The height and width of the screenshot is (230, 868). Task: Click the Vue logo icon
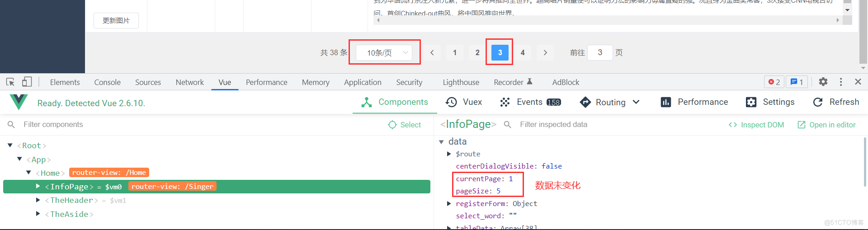click(x=19, y=102)
